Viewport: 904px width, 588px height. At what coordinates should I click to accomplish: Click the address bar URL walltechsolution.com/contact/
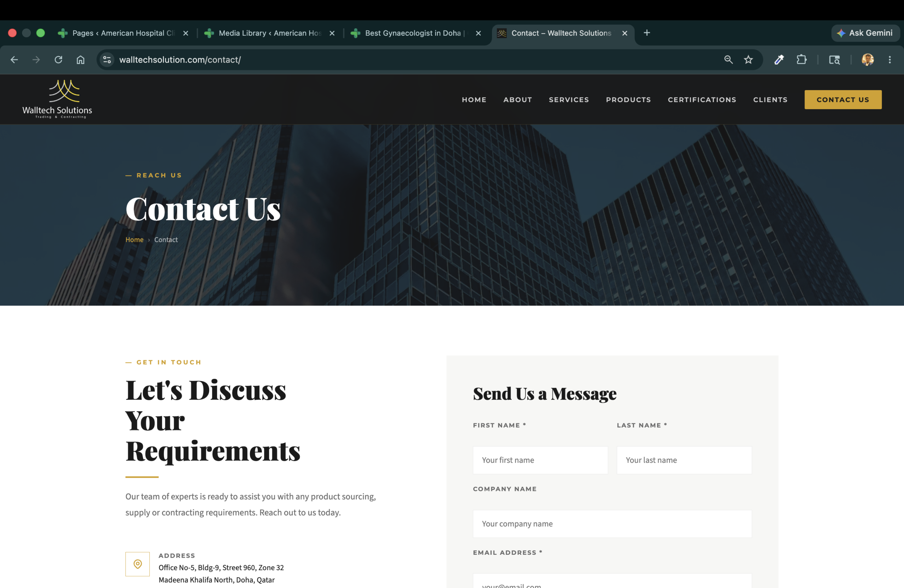pyautogui.click(x=180, y=60)
